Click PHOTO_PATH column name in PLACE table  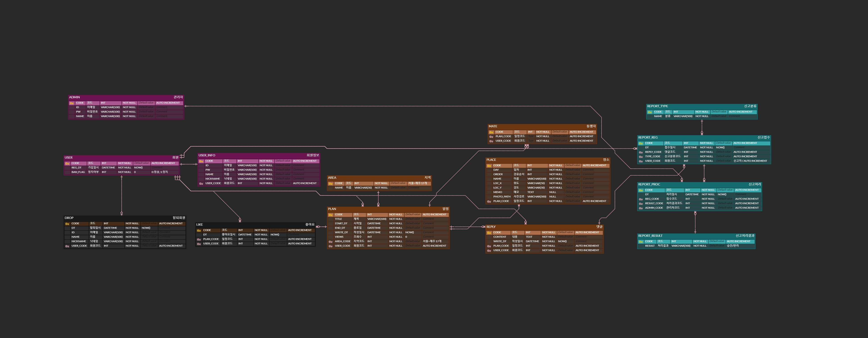(x=502, y=197)
